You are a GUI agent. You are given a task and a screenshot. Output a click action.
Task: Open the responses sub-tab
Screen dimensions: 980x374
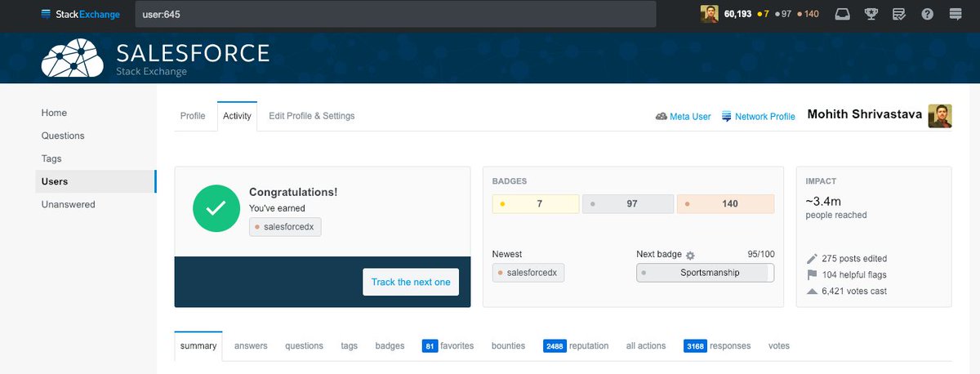click(717, 346)
